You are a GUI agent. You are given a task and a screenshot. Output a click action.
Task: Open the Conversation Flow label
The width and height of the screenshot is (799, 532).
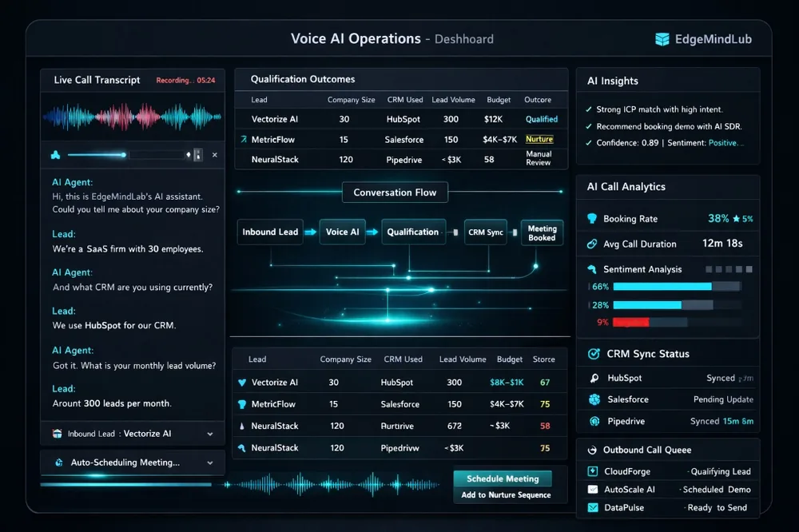395,193
